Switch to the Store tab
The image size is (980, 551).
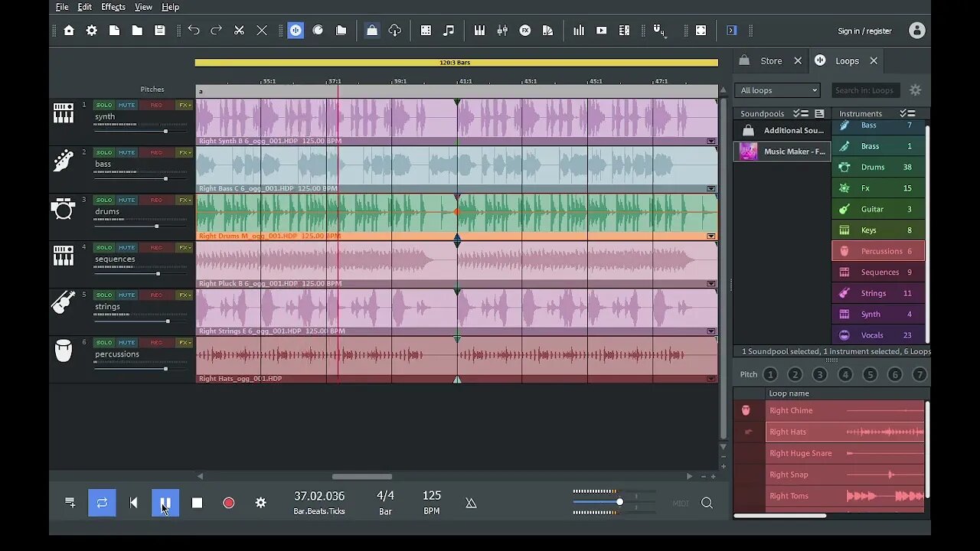pyautogui.click(x=771, y=61)
